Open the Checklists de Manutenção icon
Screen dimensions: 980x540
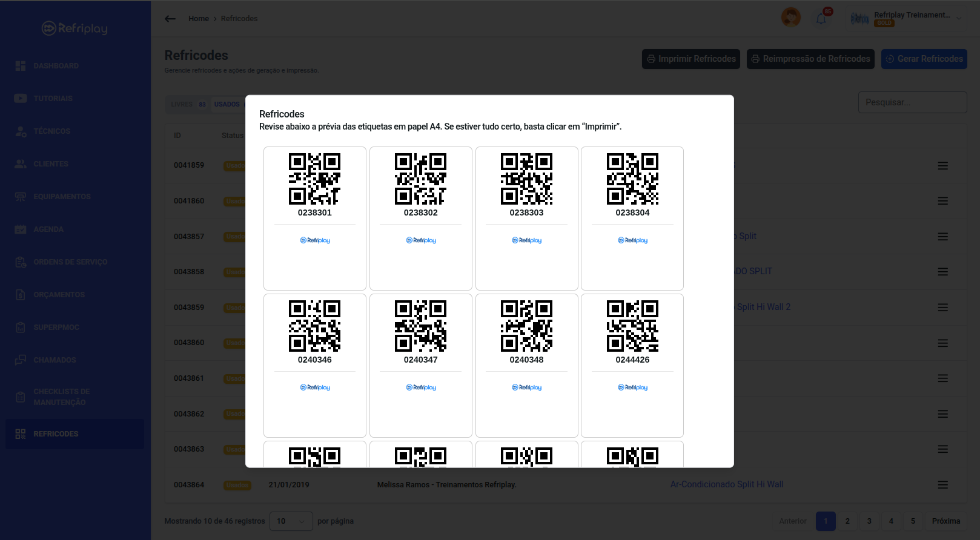[x=21, y=397]
